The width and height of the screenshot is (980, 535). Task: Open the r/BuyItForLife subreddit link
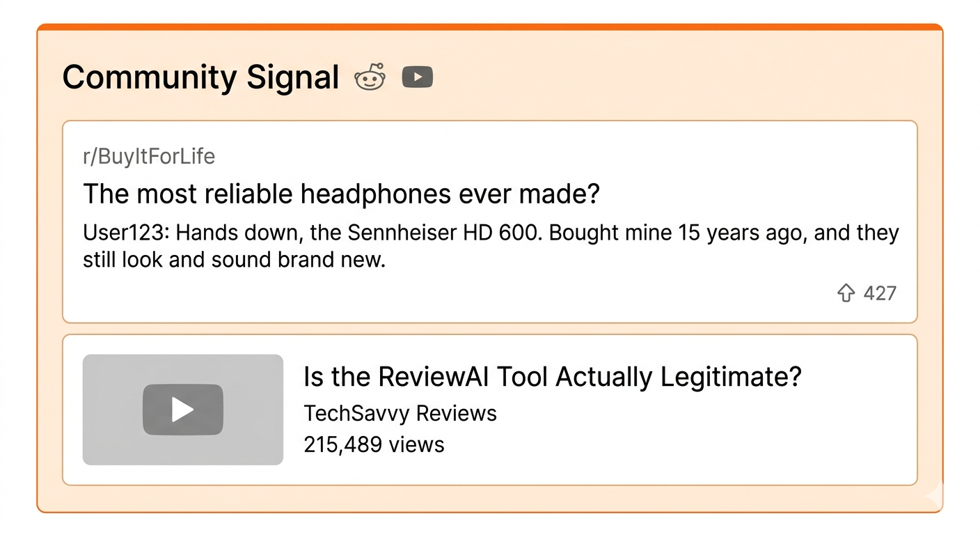tap(149, 156)
